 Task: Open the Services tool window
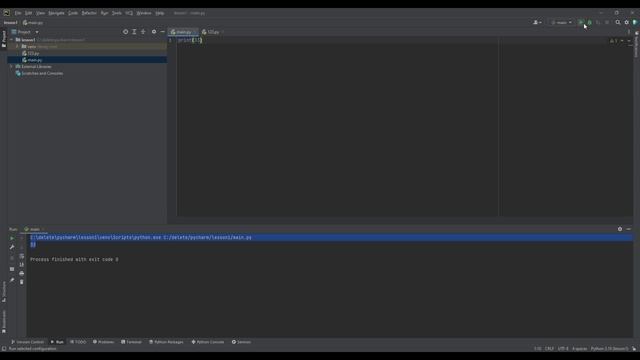(x=241, y=342)
